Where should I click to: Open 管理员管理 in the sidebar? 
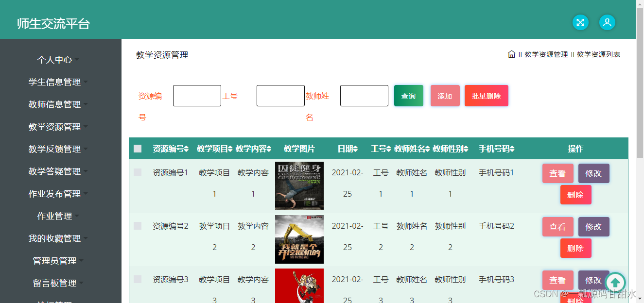pyautogui.click(x=58, y=261)
